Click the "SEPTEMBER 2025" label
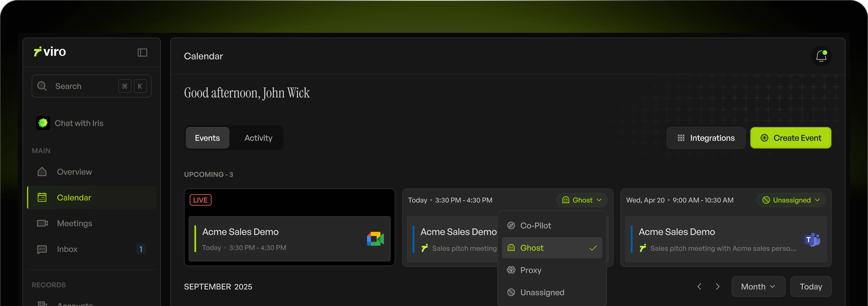The height and width of the screenshot is (306, 868). point(218,287)
